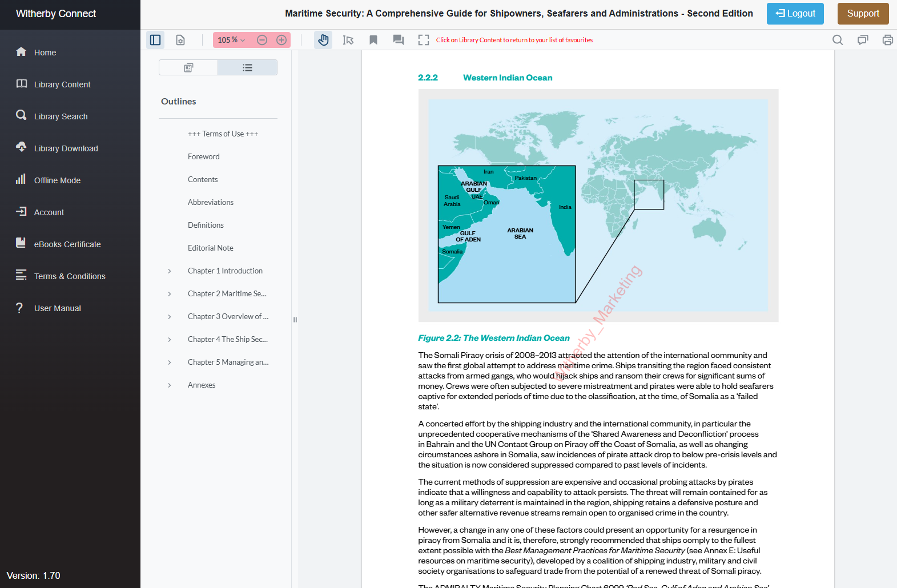Switch to outlines list tab
Viewport: 897px width, 588px height.
tap(248, 67)
